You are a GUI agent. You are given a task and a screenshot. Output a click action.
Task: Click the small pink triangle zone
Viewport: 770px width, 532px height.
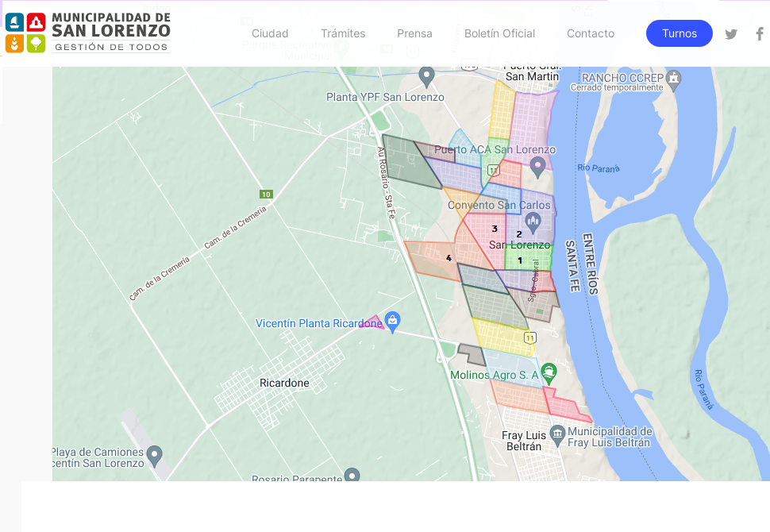(x=373, y=322)
